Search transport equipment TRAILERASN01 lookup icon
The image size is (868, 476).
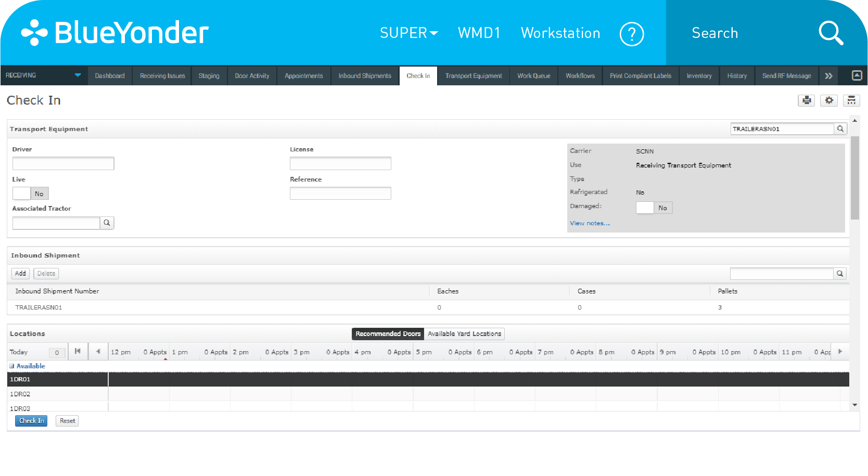[x=840, y=129]
